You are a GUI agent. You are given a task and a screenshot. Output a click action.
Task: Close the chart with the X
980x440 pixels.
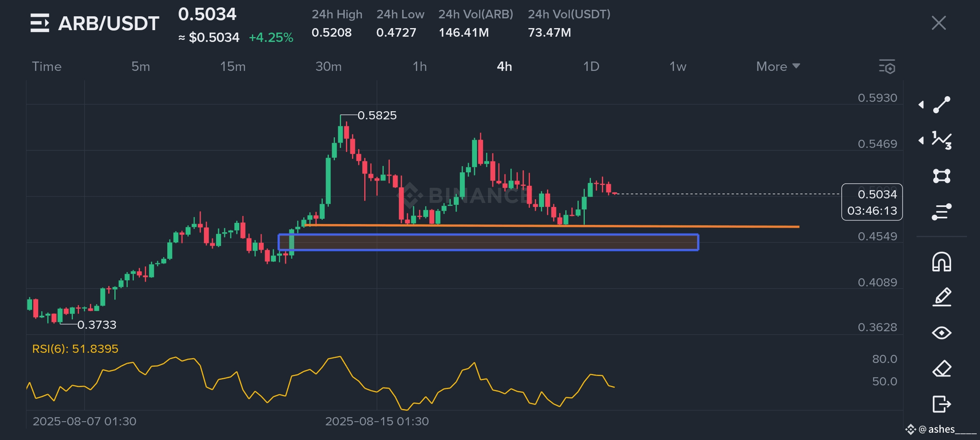coord(939,23)
